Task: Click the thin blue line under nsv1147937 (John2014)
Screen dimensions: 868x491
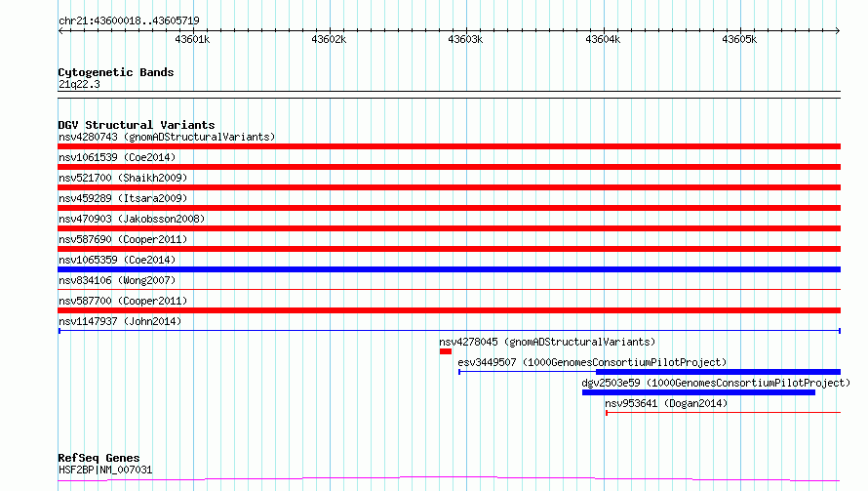Action: (x=449, y=331)
